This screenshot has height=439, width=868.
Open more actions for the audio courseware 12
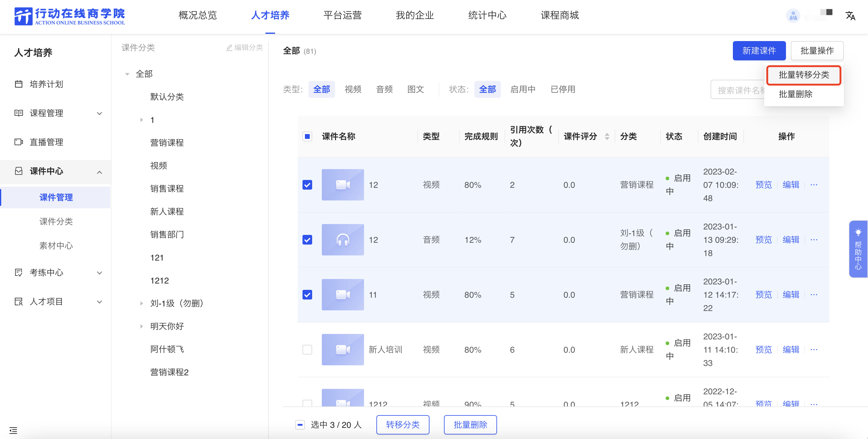click(814, 239)
